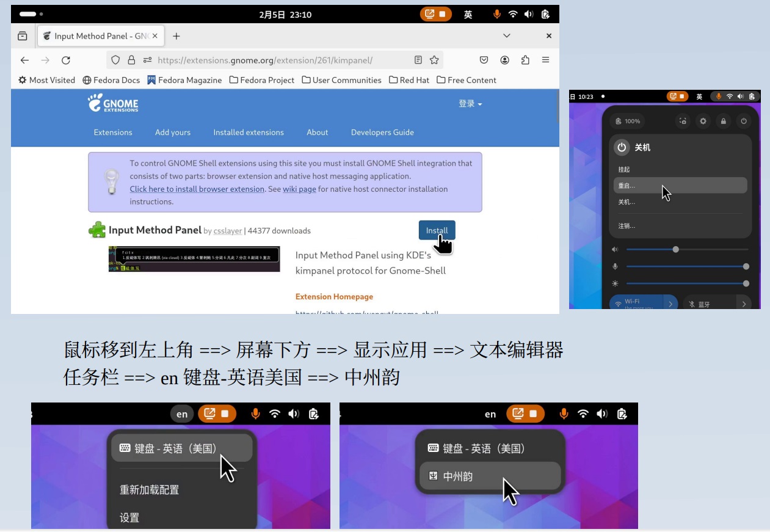Open the About nav item
The height and width of the screenshot is (532, 770).
(x=318, y=133)
